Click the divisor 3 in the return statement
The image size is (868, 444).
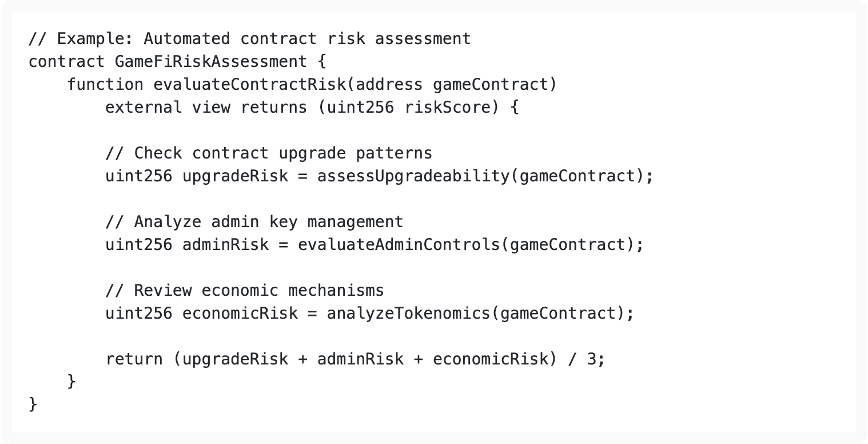(x=591, y=359)
